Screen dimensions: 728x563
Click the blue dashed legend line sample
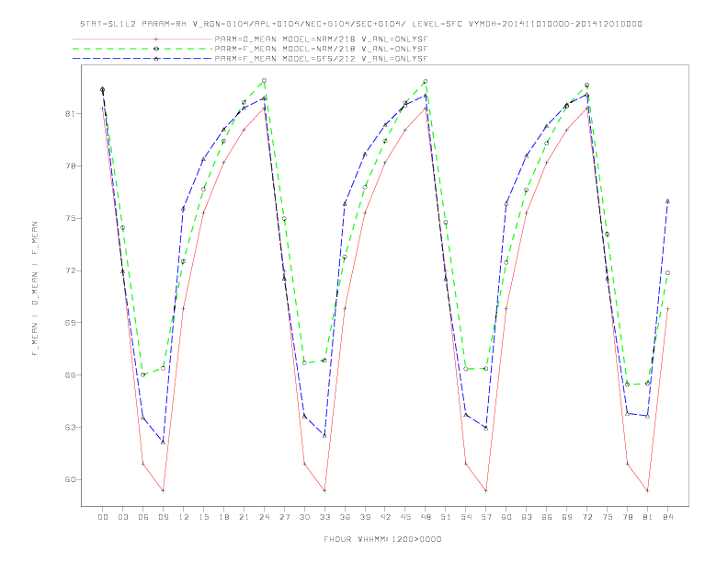pos(142,59)
